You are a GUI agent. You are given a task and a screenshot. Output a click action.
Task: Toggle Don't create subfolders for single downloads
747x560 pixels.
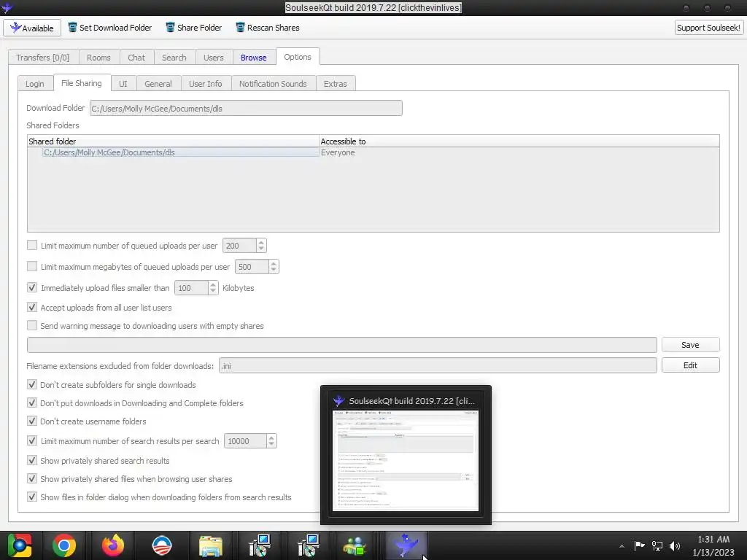click(32, 384)
